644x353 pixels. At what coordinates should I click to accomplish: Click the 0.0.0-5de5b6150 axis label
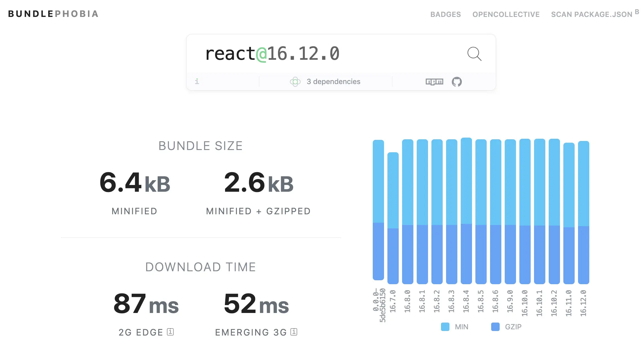pyautogui.click(x=379, y=305)
